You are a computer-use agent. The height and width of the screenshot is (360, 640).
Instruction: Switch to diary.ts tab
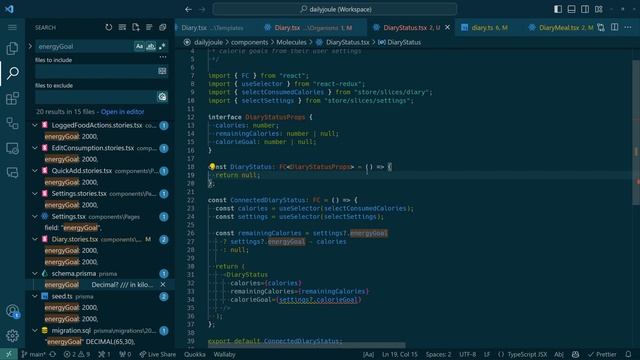point(489,27)
